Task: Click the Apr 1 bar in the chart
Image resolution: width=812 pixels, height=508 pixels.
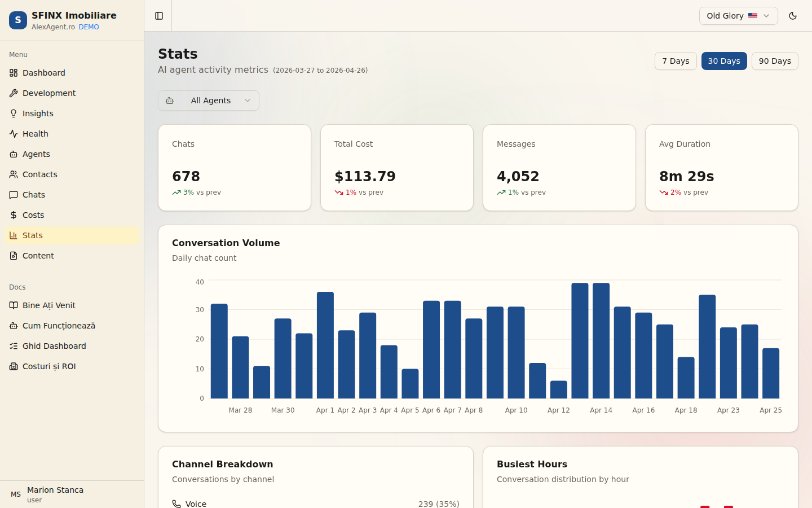Action: pyautogui.click(x=325, y=345)
